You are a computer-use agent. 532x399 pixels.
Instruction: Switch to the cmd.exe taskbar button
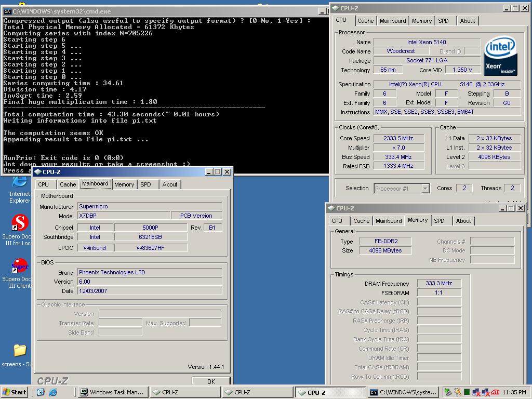point(403,392)
